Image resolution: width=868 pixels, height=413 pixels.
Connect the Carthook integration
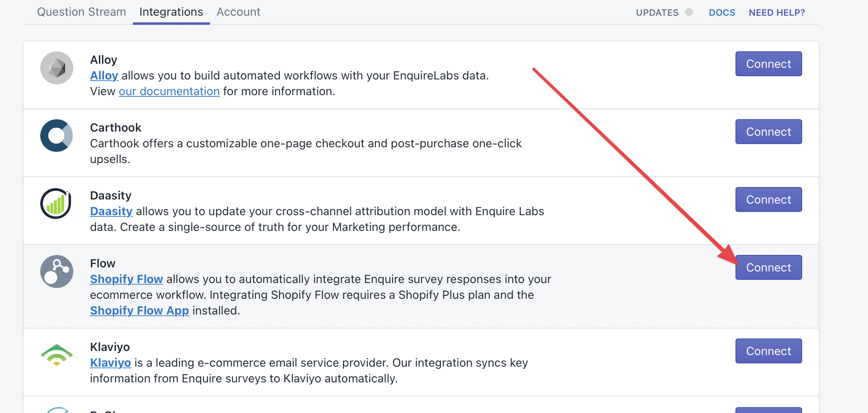tap(769, 132)
